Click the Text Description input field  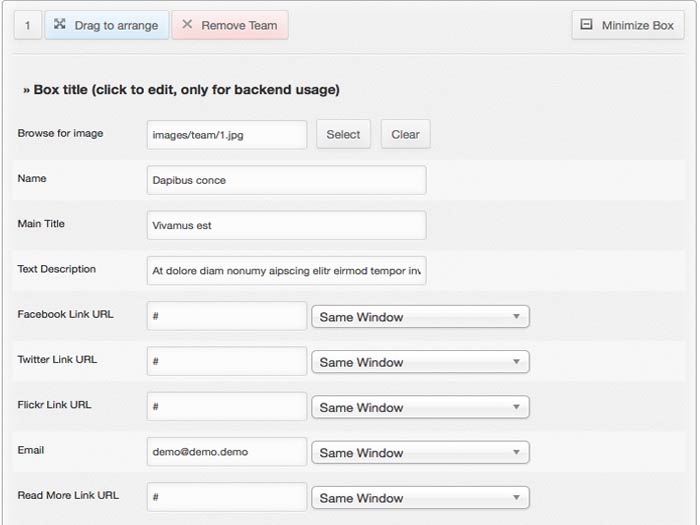click(286, 270)
